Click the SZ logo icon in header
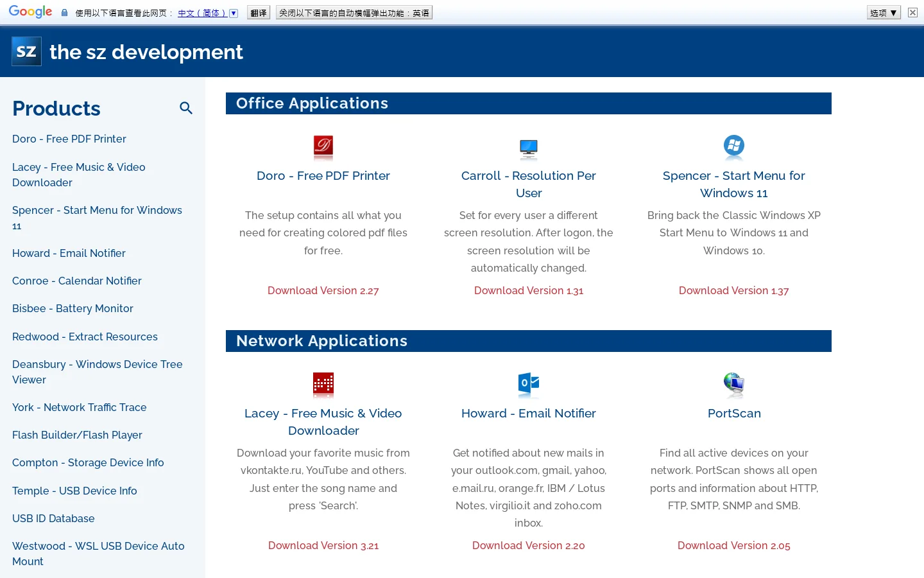The width and height of the screenshot is (924, 578). pos(26,51)
